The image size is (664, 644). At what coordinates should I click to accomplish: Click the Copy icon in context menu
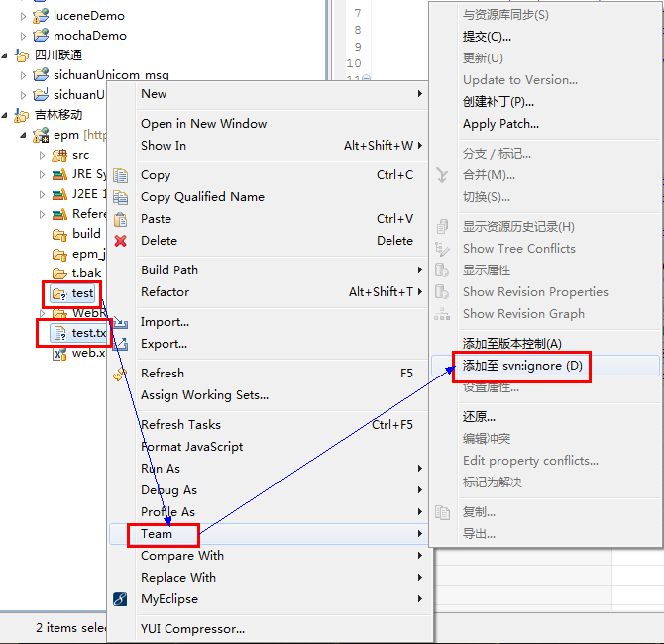point(120,175)
